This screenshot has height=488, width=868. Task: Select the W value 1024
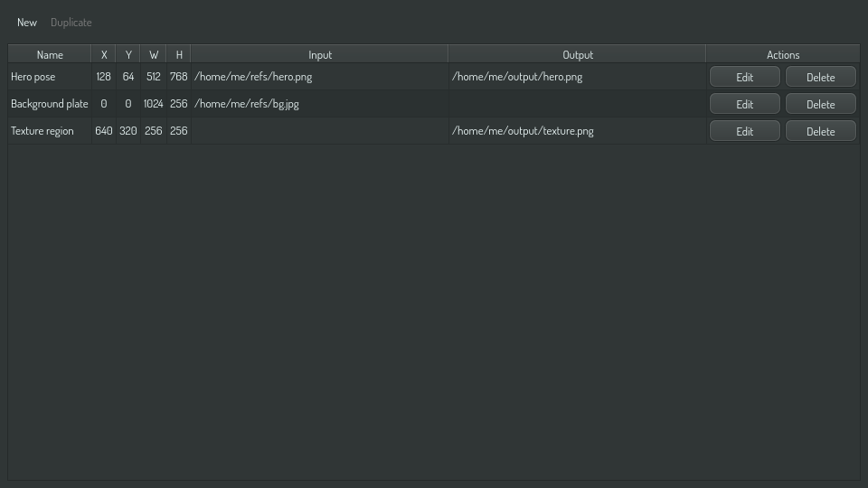(154, 104)
